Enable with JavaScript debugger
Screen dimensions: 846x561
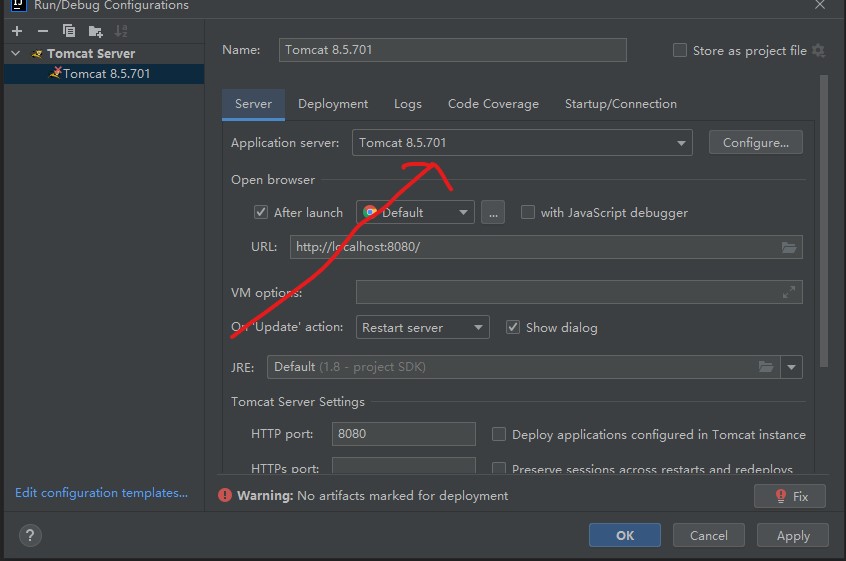pyautogui.click(x=528, y=212)
